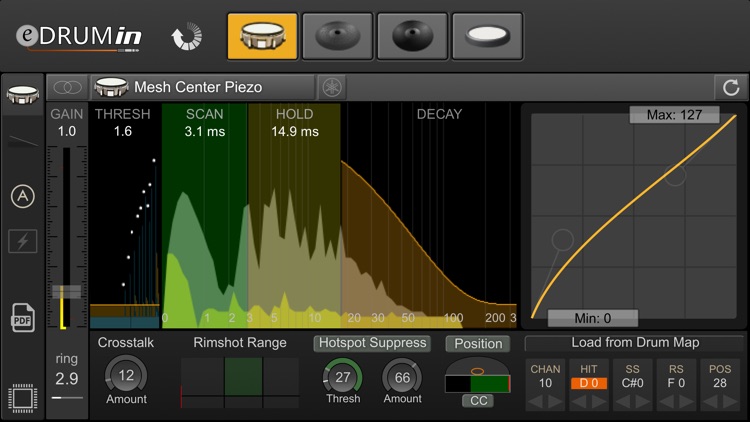Click Load from Drum Map

635,343
